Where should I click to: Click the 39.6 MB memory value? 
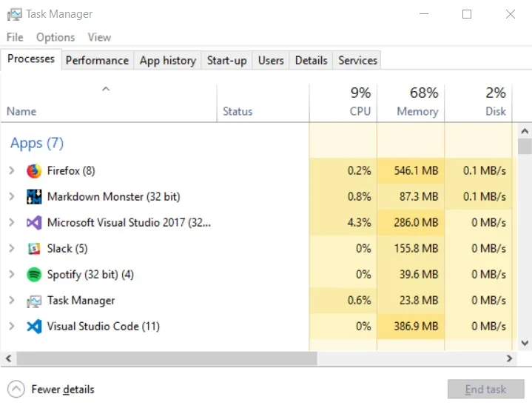pyautogui.click(x=419, y=274)
